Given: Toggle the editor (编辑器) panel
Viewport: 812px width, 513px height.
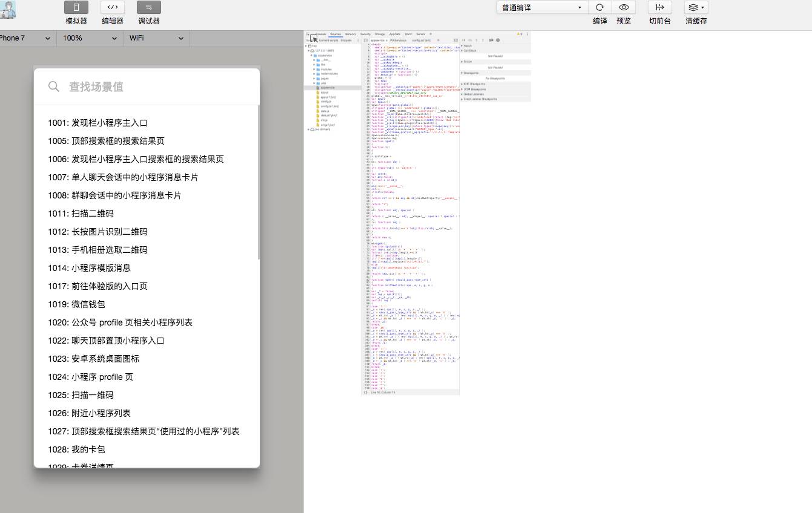Looking at the screenshot, I should pos(113,8).
